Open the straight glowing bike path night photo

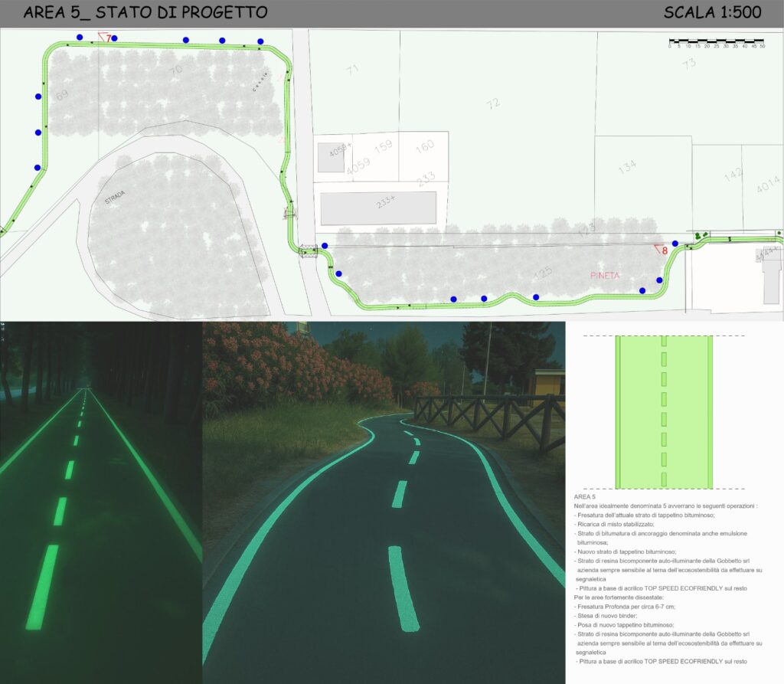point(100,502)
